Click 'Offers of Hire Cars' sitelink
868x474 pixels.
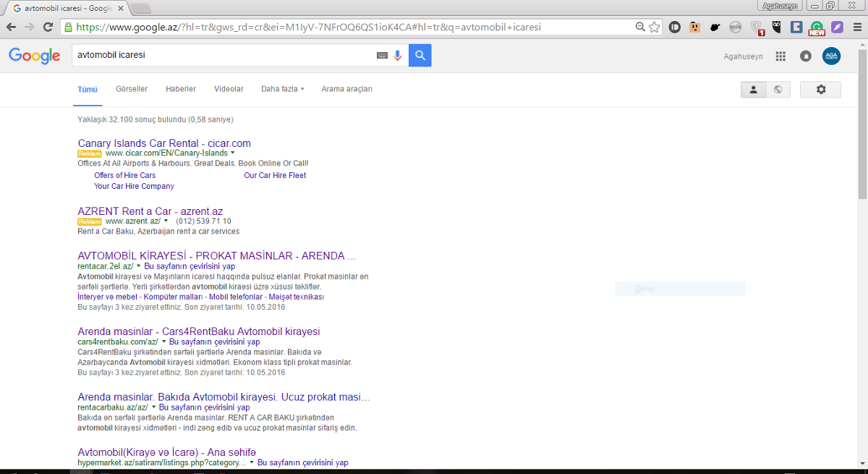pyautogui.click(x=124, y=175)
